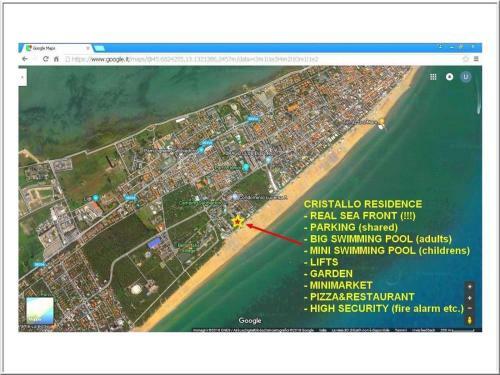Zoom in on the map
This screenshot has height=375, width=500.
pos(470,298)
